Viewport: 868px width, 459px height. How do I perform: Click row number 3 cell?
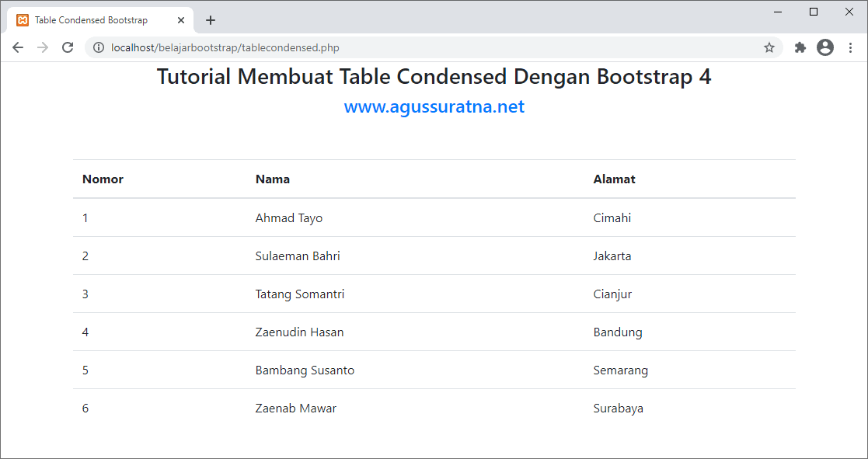pyautogui.click(x=85, y=294)
